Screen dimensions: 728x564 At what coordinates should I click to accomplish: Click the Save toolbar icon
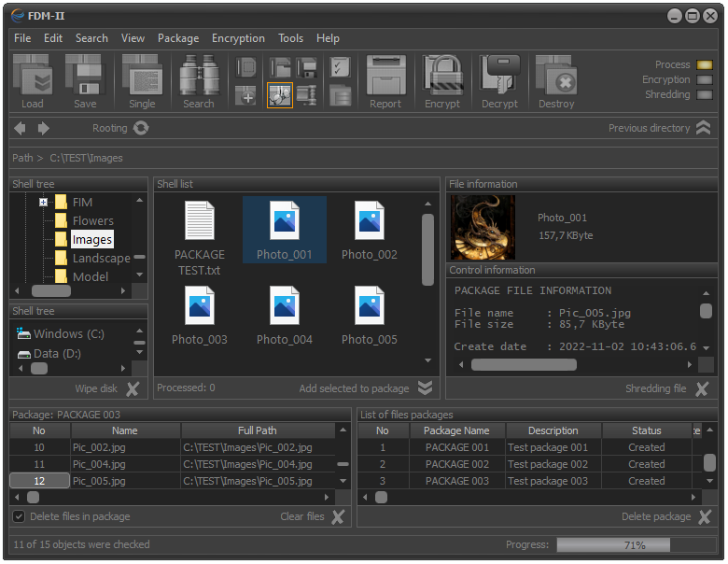tap(85, 76)
